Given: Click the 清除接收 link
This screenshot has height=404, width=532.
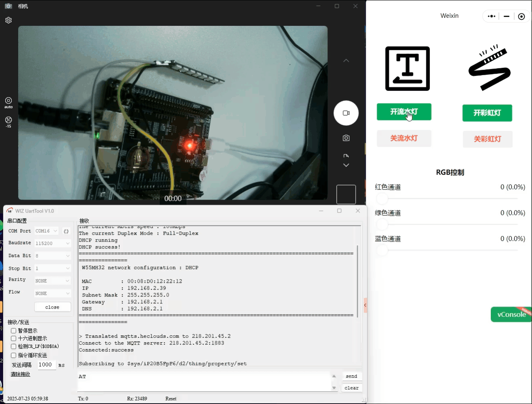Looking at the screenshot, I should [x=21, y=374].
